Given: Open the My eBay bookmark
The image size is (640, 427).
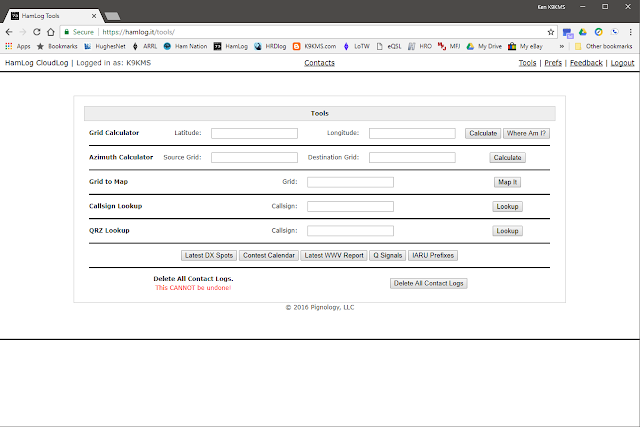Looking at the screenshot, I should [x=525, y=47].
